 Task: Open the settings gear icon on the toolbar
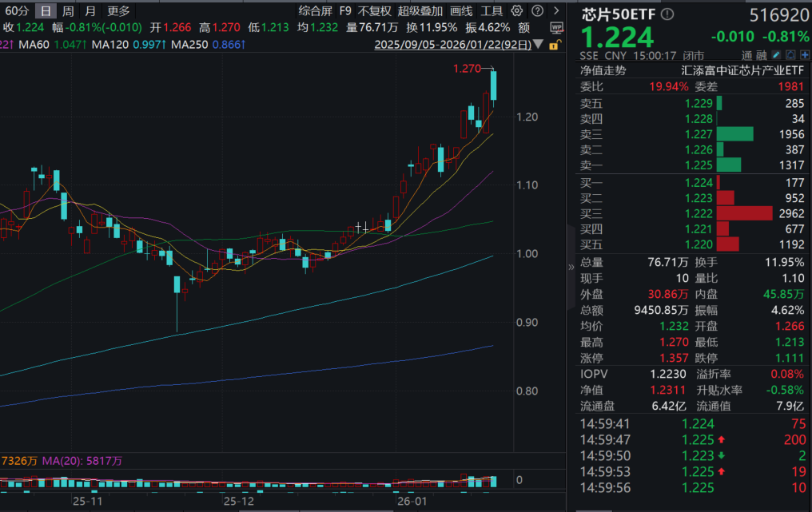pyautogui.click(x=516, y=10)
